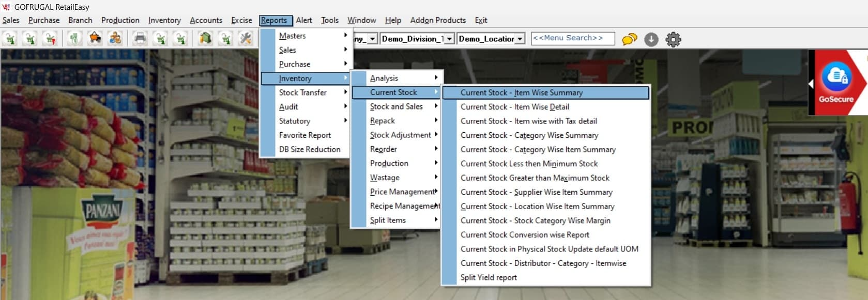Select Inventory in the Reports menu
The width and height of the screenshot is (868, 300).
(x=306, y=78)
